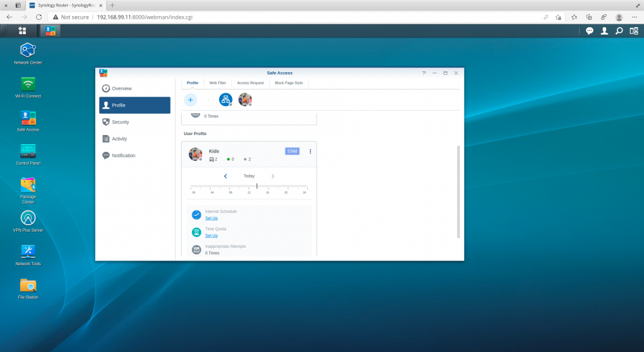The width and height of the screenshot is (644, 352).
Task: Select Profile in Safe Access sidebar
Action: click(135, 105)
